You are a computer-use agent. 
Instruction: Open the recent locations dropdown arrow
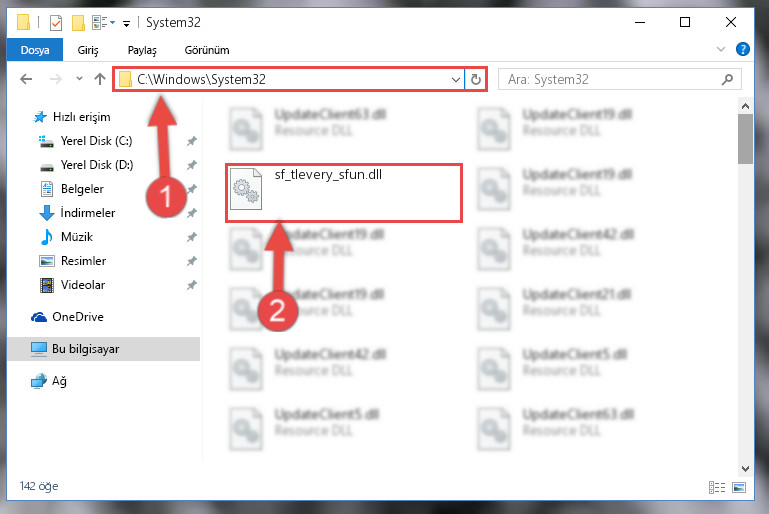point(79,78)
